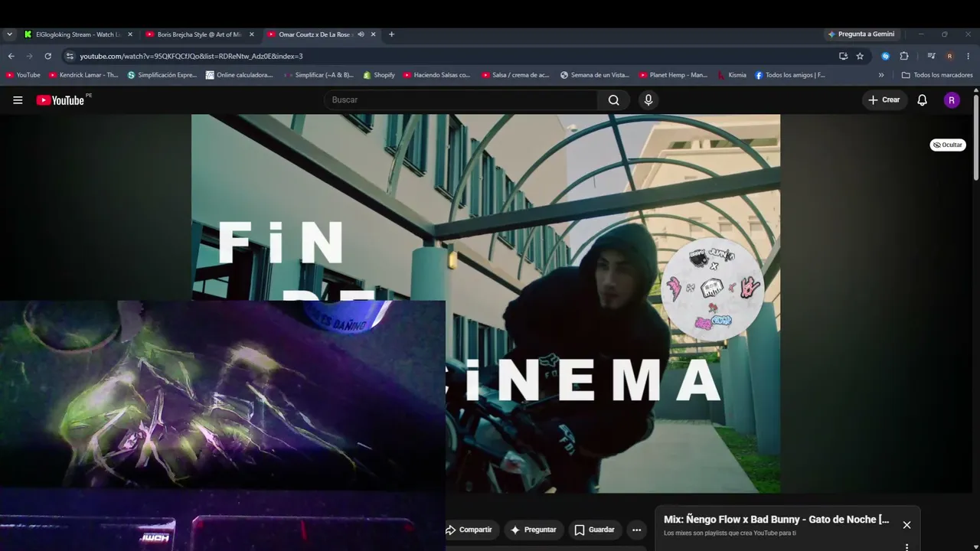Go back to the previous page
Viewport: 980px width, 551px height.
pos(11,56)
